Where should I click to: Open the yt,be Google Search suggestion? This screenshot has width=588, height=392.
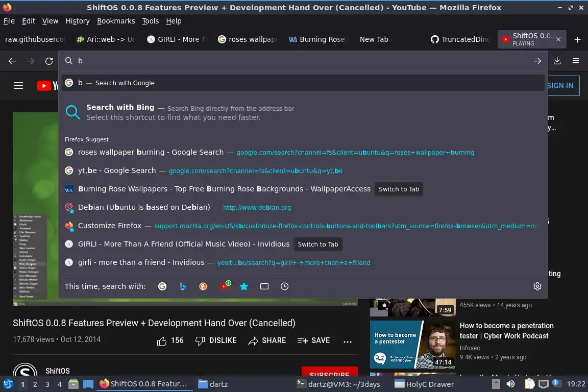(303, 170)
